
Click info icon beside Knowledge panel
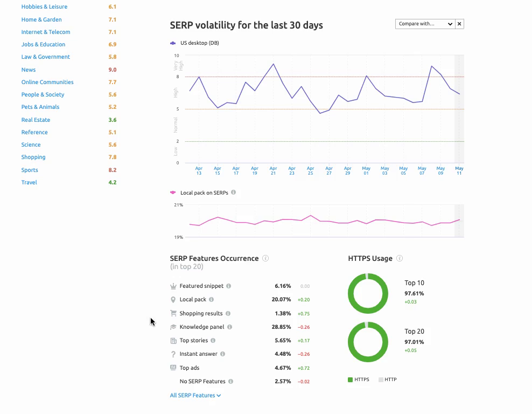click(230, 327)
